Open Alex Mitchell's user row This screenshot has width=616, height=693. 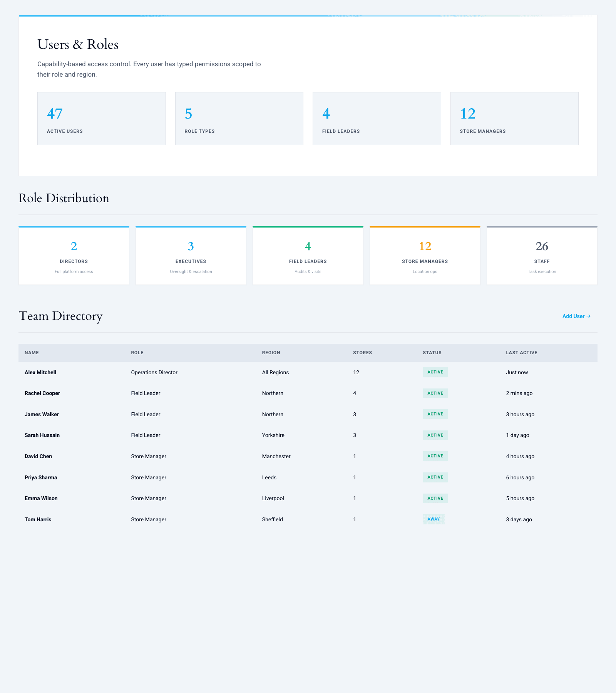pyautogui.click(x=40, y=372)
